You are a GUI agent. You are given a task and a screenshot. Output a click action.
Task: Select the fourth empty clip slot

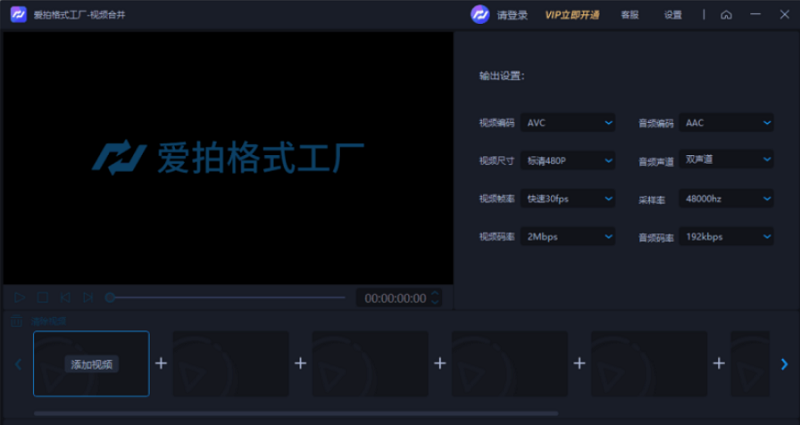pos(510,364)
